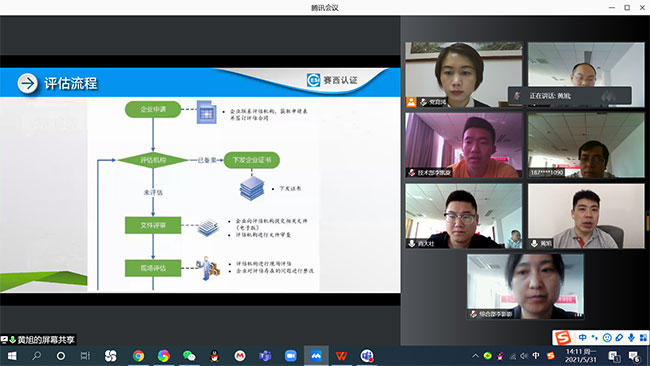This screenshot has width=650, height=366.
Task: Open the volume control in the system tray
Action: point(524,356)
